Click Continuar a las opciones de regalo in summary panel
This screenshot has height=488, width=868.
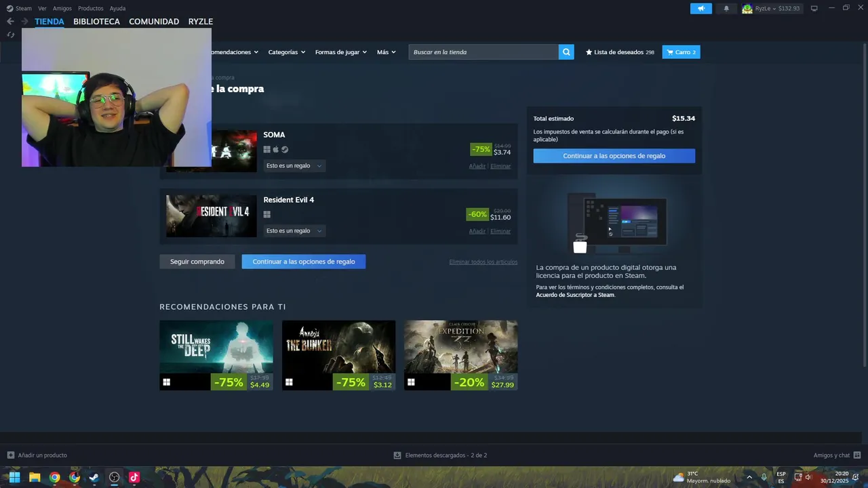614,156
